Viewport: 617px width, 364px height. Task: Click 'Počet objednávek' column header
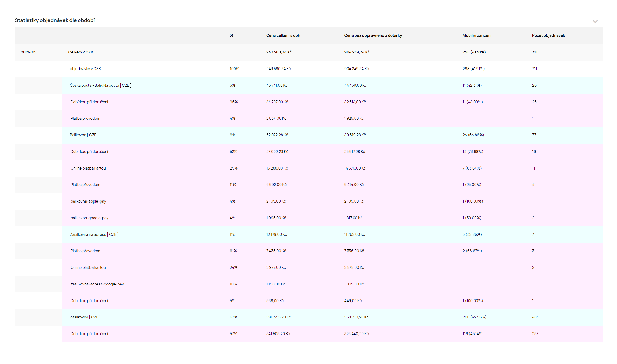pos(548,36)
